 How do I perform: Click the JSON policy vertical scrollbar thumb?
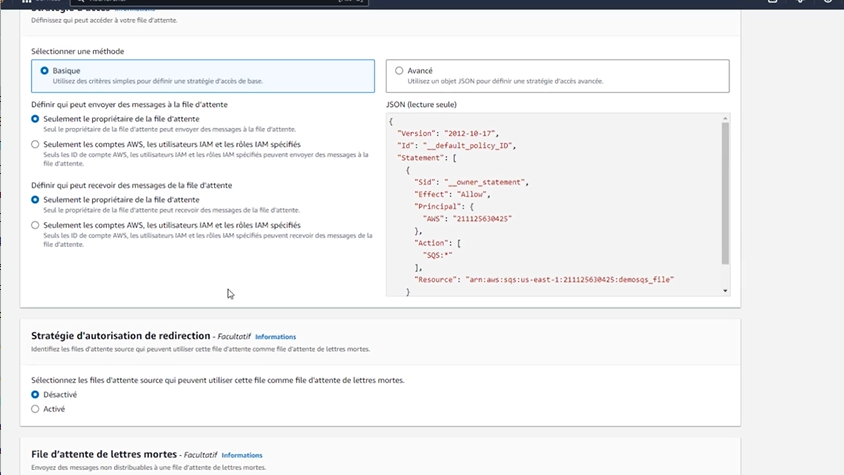coord(725,190)
